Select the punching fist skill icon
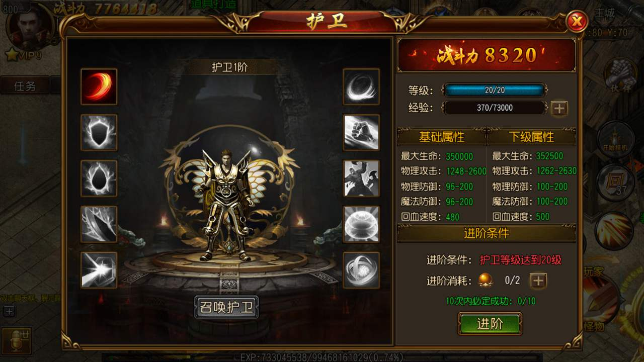644x362 pixels. tap(361, 132)
